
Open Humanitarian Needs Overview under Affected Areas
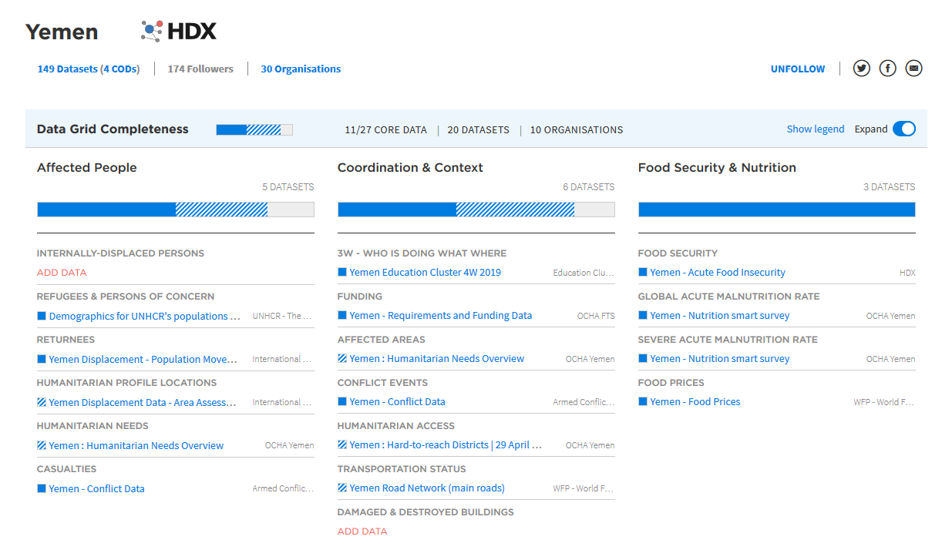pos(437,358)
